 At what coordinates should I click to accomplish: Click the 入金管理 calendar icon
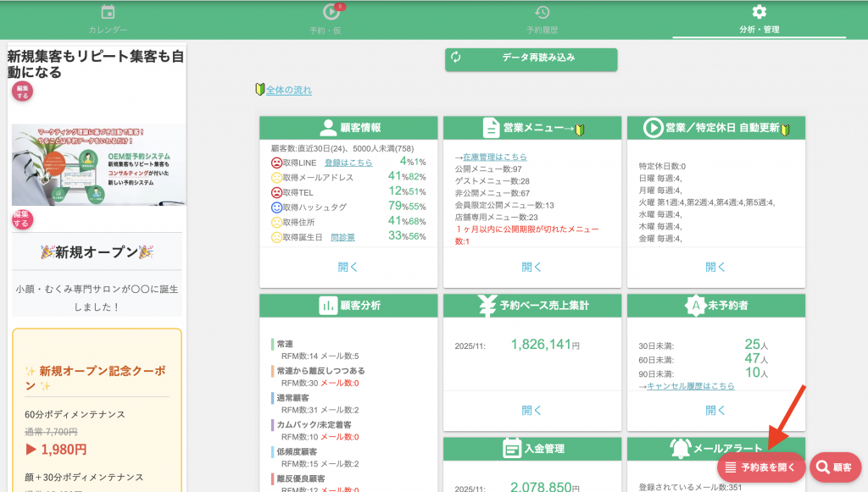point(511,448)
